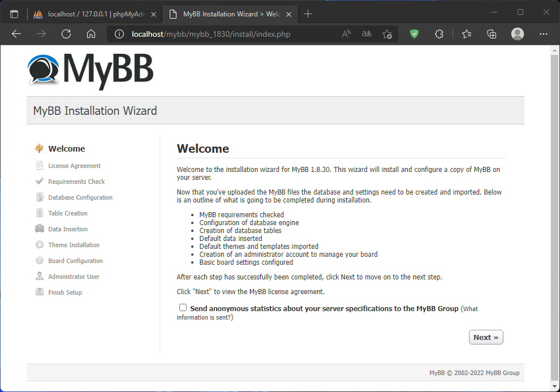The width and height of the screenshot is (560, 392).
Task: Click the Administrator User step label
Action: [74, 277]
